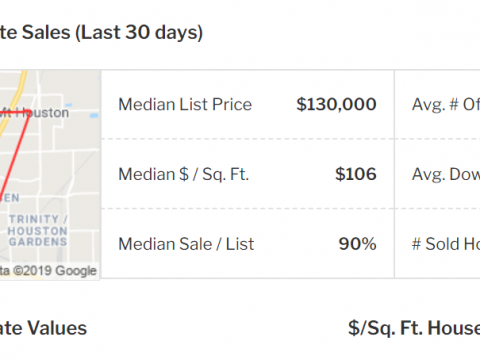Click the yellow highway on the map
480x360 pixels.
click(x=13, y=100)
